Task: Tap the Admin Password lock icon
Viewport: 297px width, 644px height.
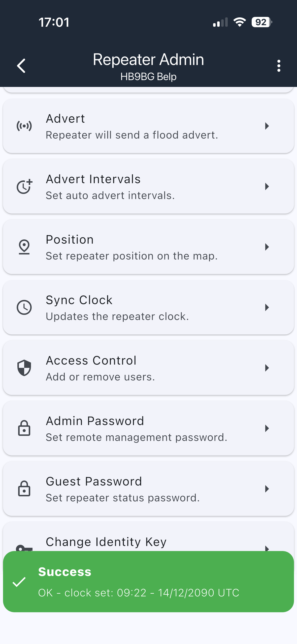Action: click(24, 428)
